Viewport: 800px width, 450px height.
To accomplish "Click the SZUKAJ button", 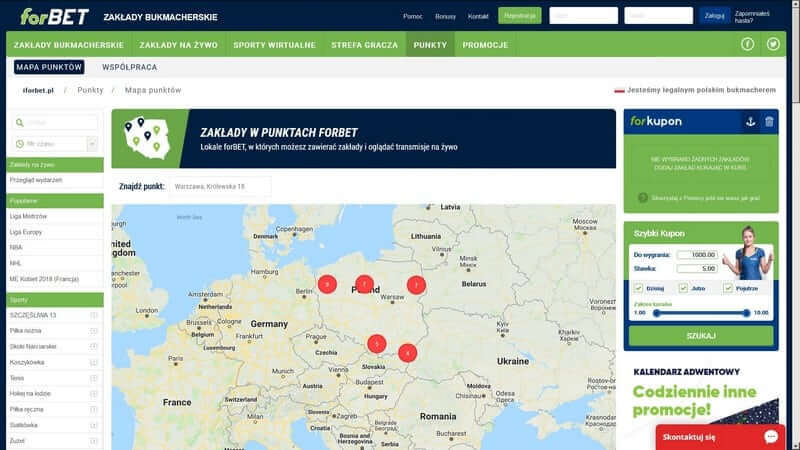I will (701, 336).
